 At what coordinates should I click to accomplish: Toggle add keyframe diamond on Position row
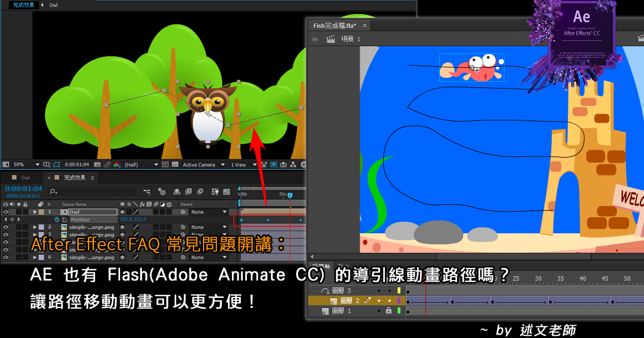(12, 219)
